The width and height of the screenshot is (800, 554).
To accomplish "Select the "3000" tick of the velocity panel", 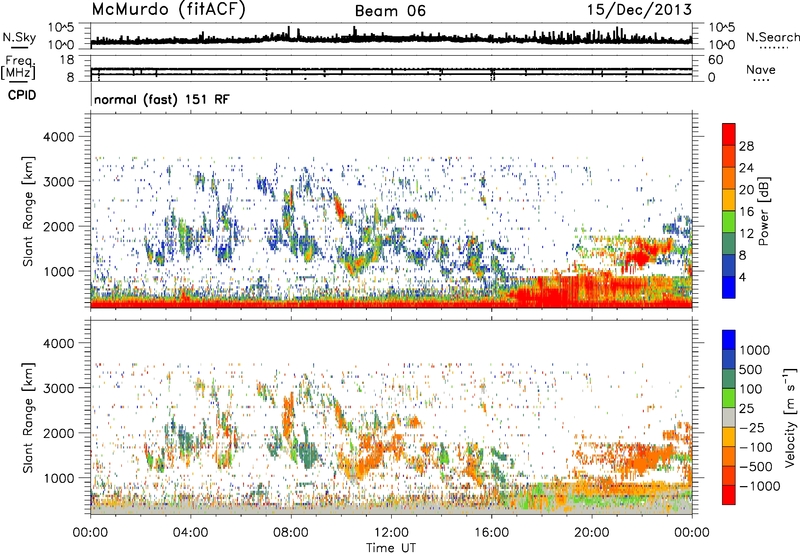I will click(60, 388).
